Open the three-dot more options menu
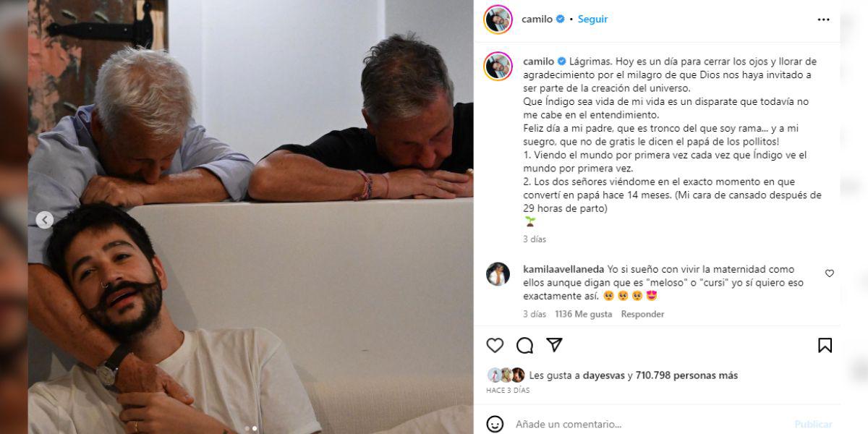The height and width of the screenshot is (434, 868). (823, 20)
